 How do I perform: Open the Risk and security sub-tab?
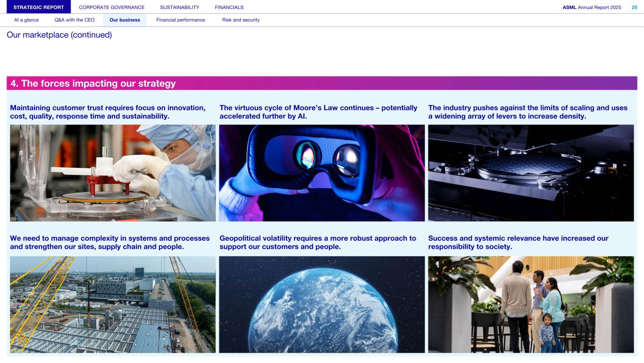pos(241,20)
